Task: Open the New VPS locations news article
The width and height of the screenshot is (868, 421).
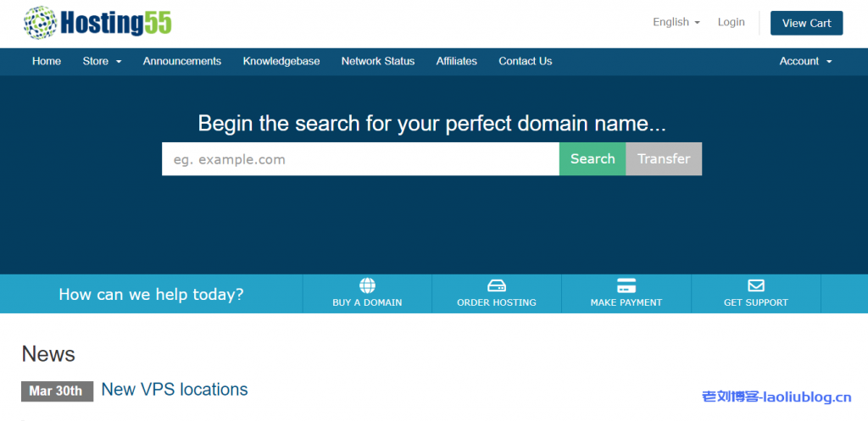Action: pyautogui.click(x=175, y=390)
